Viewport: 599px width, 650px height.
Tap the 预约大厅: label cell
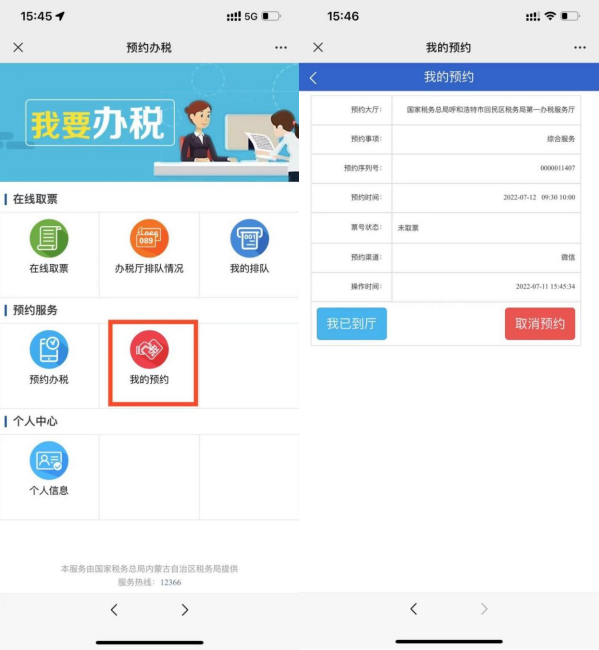pos(352,110)
